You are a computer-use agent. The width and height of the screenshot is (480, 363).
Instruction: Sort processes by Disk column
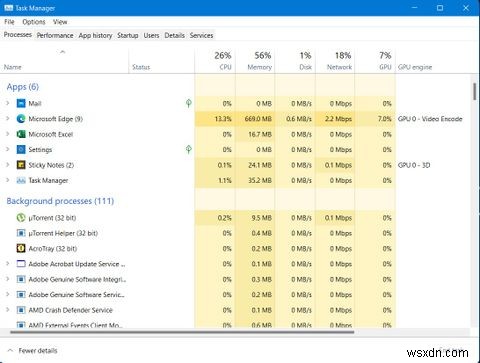(x=295, y=61)
